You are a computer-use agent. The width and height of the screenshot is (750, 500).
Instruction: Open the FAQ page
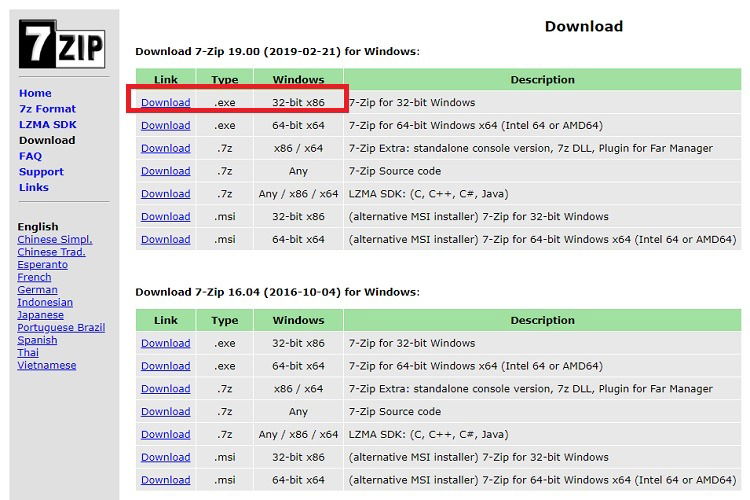(30, 156)
